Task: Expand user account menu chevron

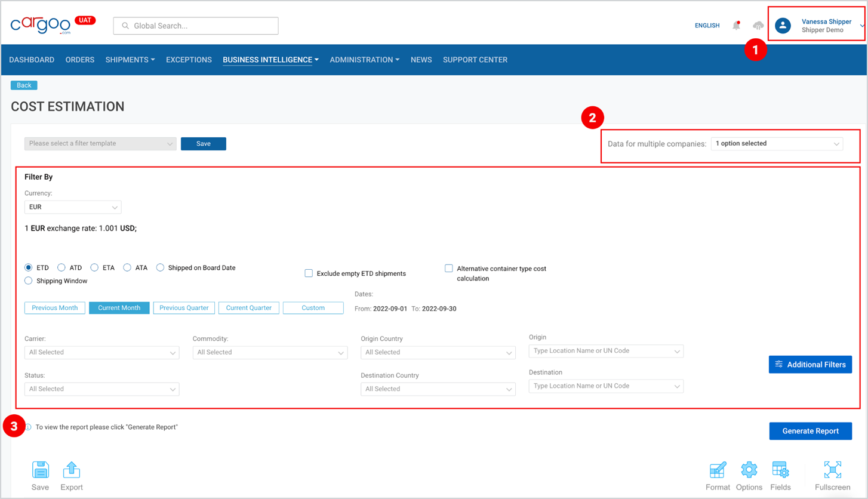Action: [x=861, y=26]
